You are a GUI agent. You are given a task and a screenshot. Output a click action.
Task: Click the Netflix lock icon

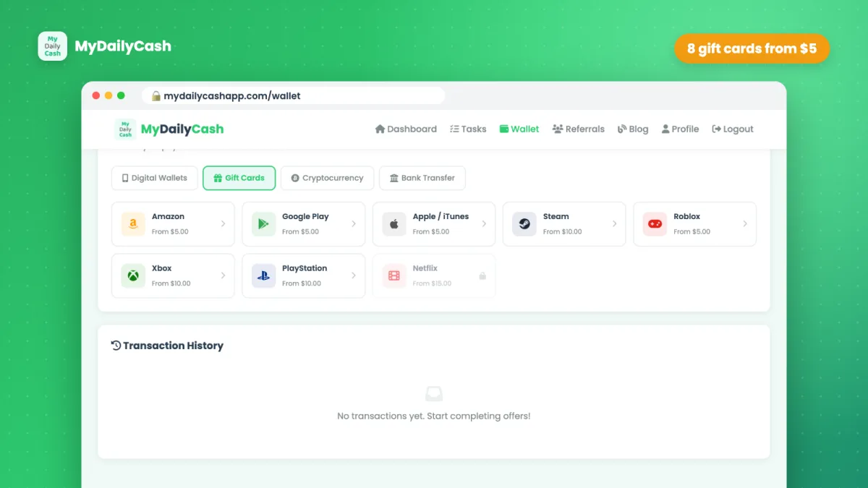click(x=482, y=276)
